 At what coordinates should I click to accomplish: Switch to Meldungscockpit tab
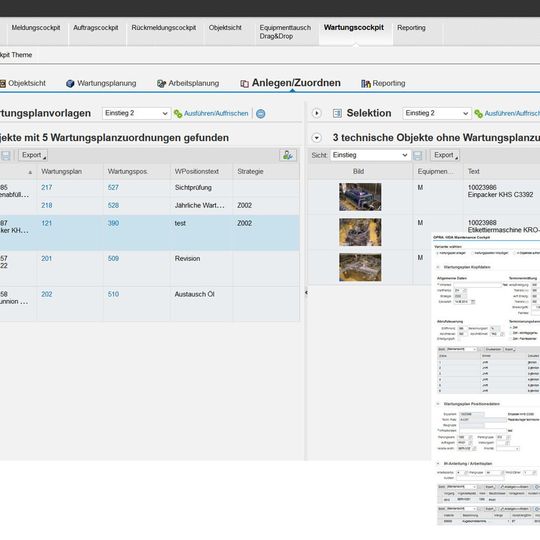(36, 28)
